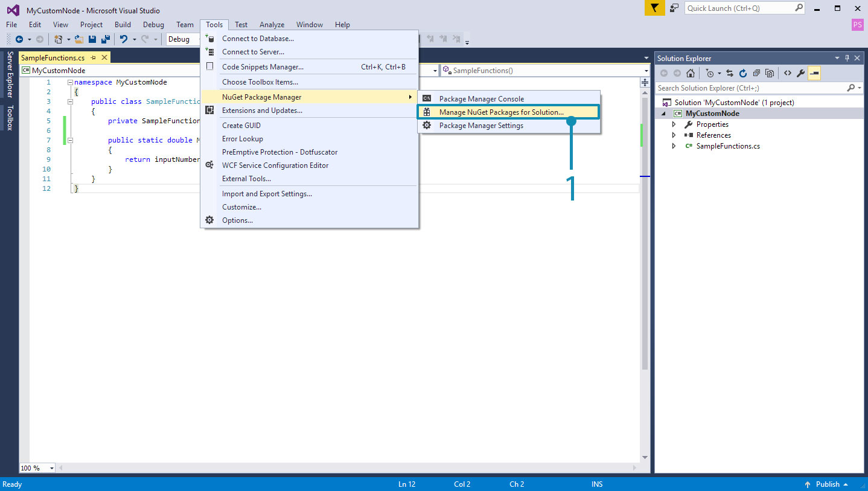
Task: Open the Analyze menu
Action: [272, 25]
